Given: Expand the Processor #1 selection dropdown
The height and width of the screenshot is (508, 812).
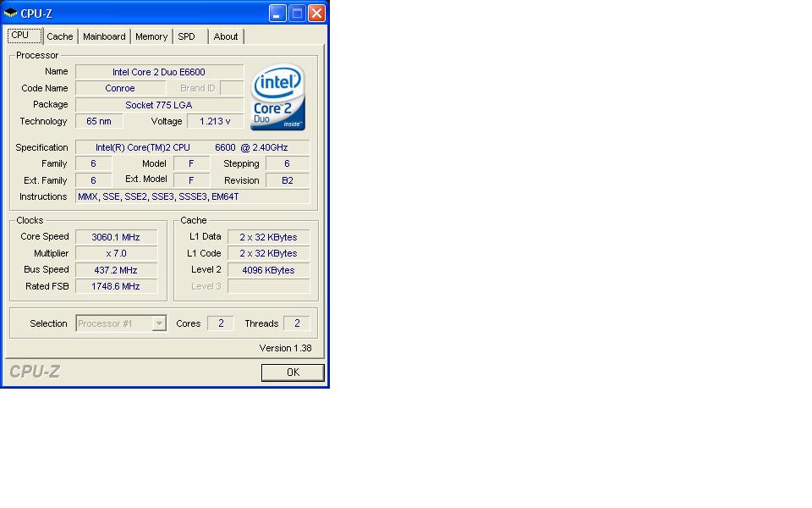Looking at the screenshot, I should (x=159, y=323).
